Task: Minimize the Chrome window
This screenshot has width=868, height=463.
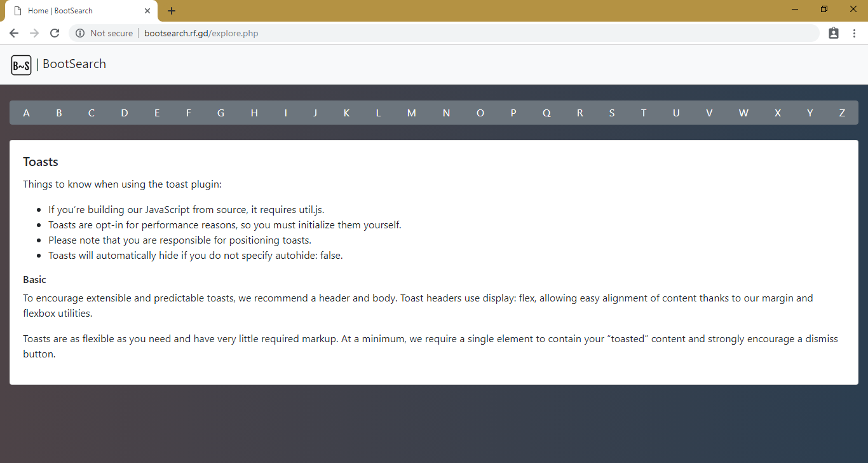Action: (795, 9)
